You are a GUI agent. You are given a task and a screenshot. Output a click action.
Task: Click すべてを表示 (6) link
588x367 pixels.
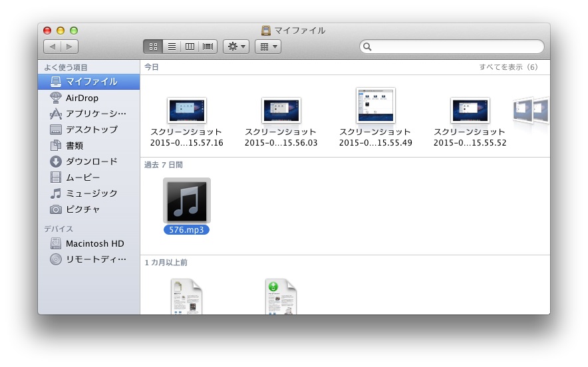(508, 67)
